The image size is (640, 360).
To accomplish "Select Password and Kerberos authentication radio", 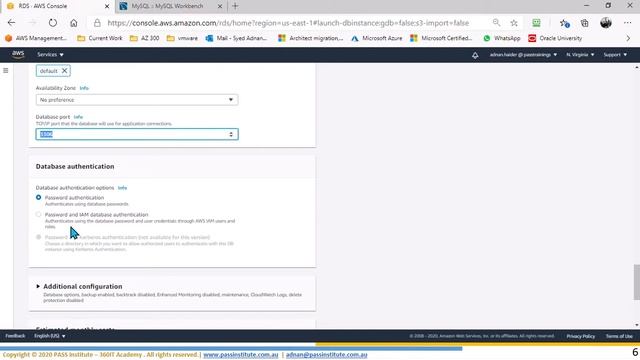I will point(38,237).
